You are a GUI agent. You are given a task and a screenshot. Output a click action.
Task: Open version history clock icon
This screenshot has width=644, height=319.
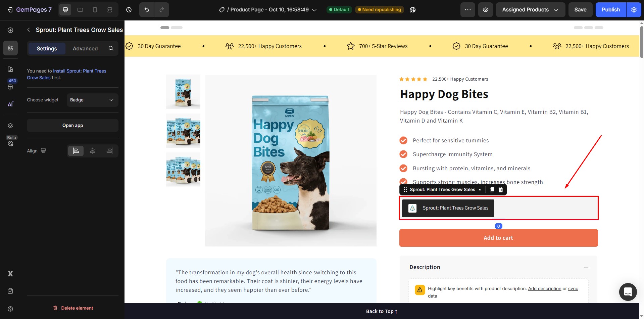coord(129,10)
